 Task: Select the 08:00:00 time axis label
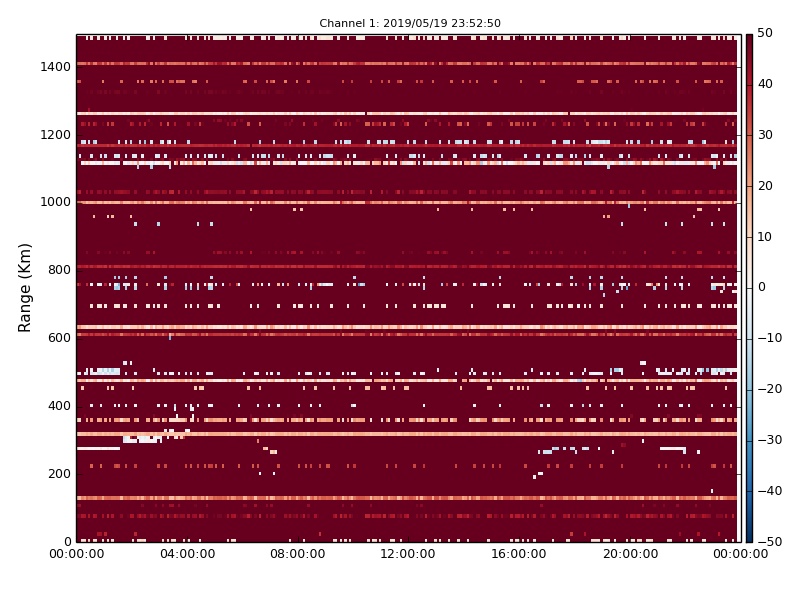coord(297,554)
